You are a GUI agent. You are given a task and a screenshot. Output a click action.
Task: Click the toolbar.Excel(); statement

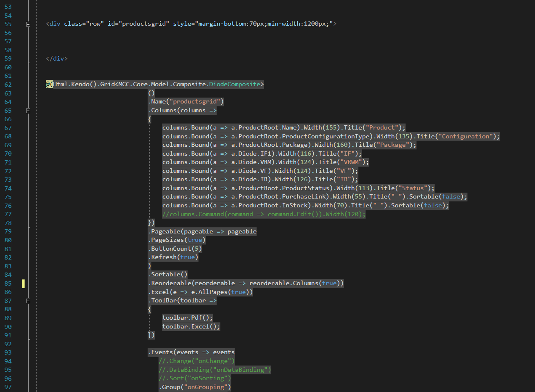pos(191,326)
